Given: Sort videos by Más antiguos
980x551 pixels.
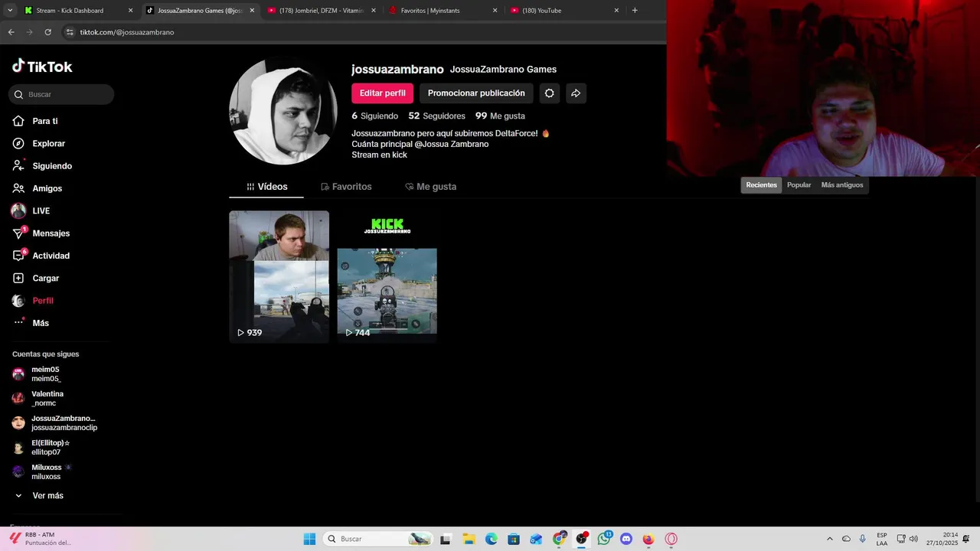Looking at the screenshot, I should (841, 185).
